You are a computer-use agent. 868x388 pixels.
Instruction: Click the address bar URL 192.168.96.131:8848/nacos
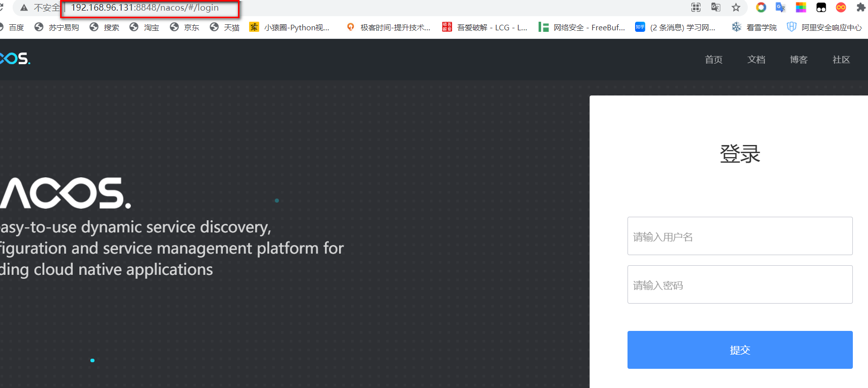tap(145, 8)
